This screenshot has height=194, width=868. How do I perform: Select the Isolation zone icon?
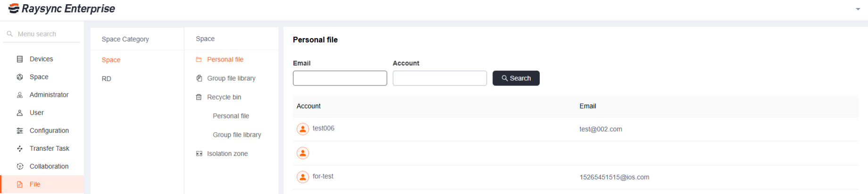click(x=199, y=154)
